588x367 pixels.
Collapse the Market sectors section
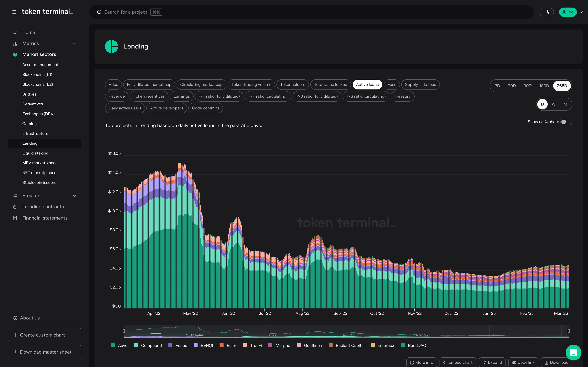tap(75, 54)
